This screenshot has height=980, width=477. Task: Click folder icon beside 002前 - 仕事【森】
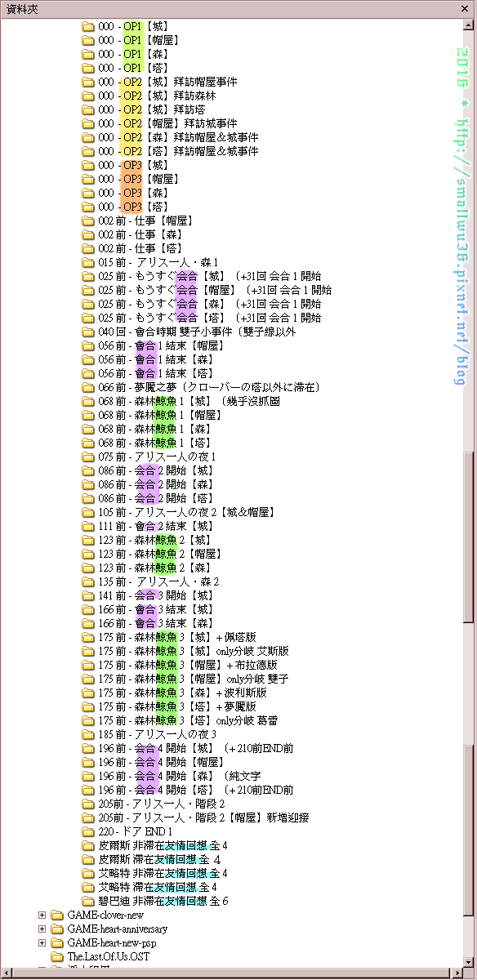[x=88, y=234]
